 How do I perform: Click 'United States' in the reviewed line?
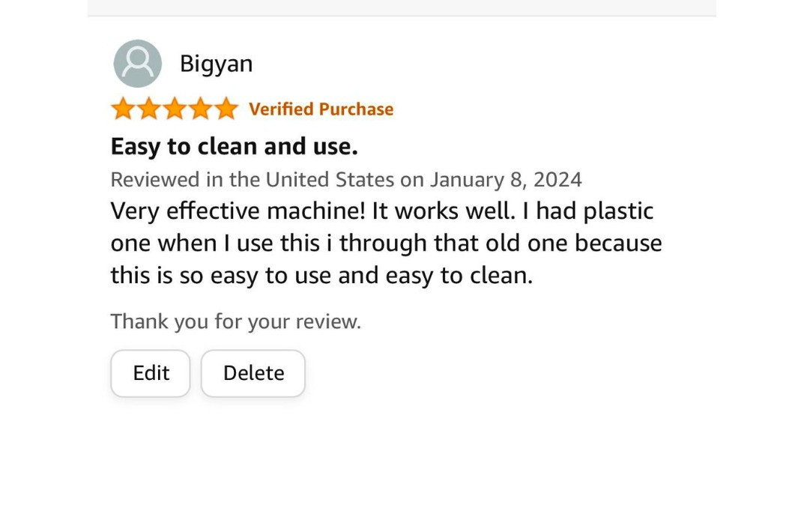[330, 180]
